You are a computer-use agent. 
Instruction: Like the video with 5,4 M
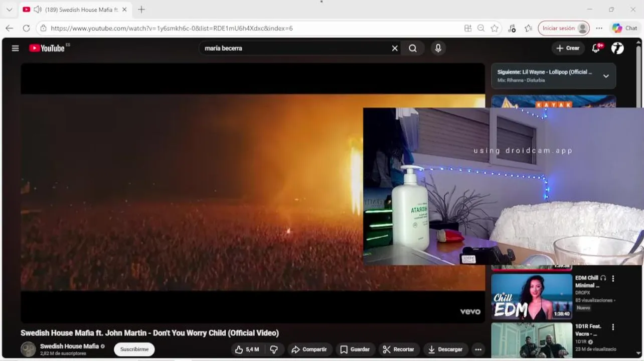(247, 349)
